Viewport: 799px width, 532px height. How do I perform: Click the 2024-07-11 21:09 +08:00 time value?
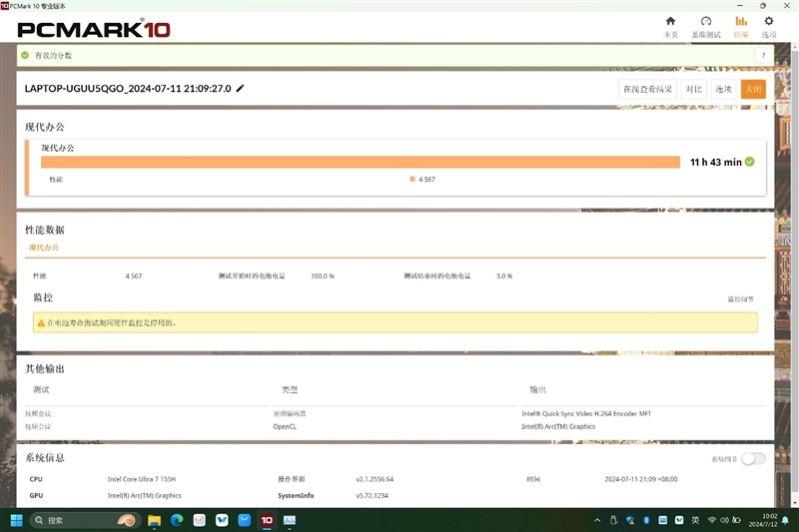tap(641, 479)
